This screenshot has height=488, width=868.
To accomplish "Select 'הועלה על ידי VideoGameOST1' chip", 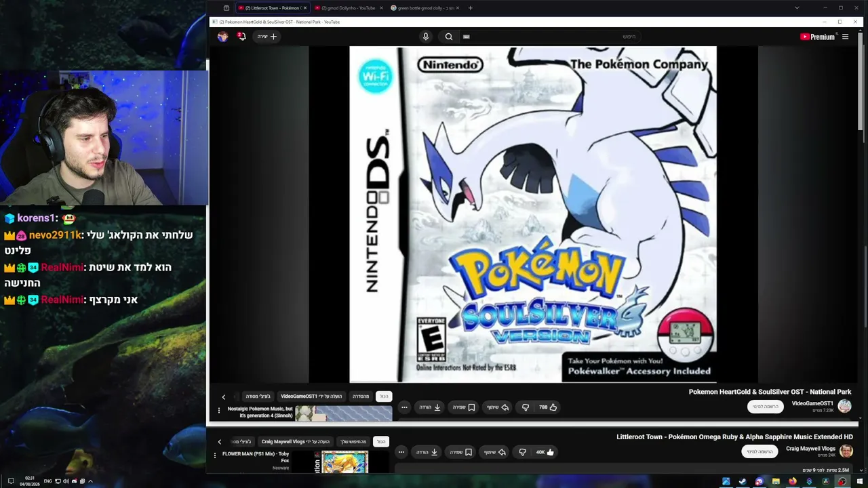I will click(x=312, y=396).
